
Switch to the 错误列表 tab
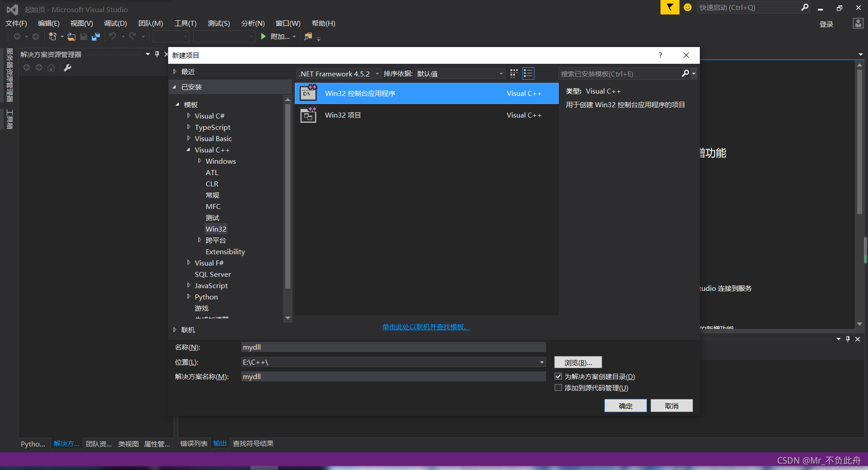tap(194, 444)
